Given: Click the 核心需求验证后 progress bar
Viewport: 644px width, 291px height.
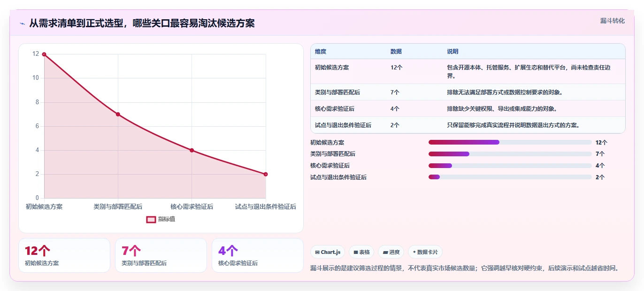Looking at the screenshot, I should click(x=510, y=165).
